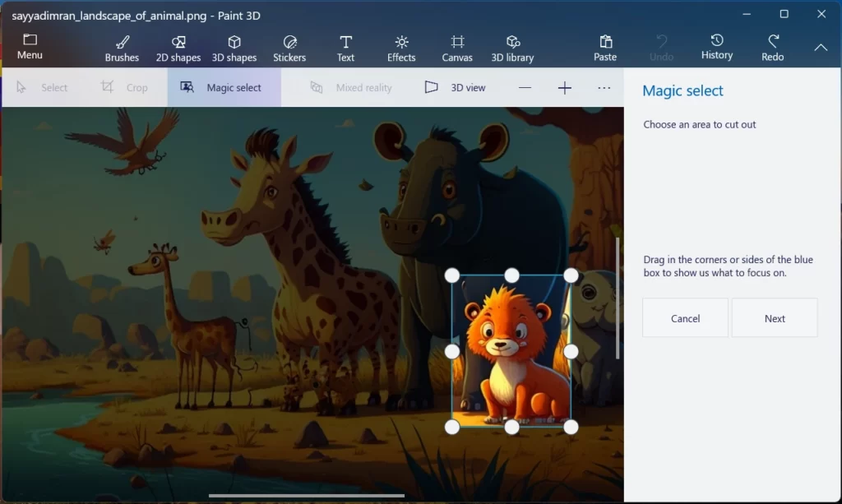Open the three-dot more options menu
842x504 pixels.
click(x=604, y=87)
